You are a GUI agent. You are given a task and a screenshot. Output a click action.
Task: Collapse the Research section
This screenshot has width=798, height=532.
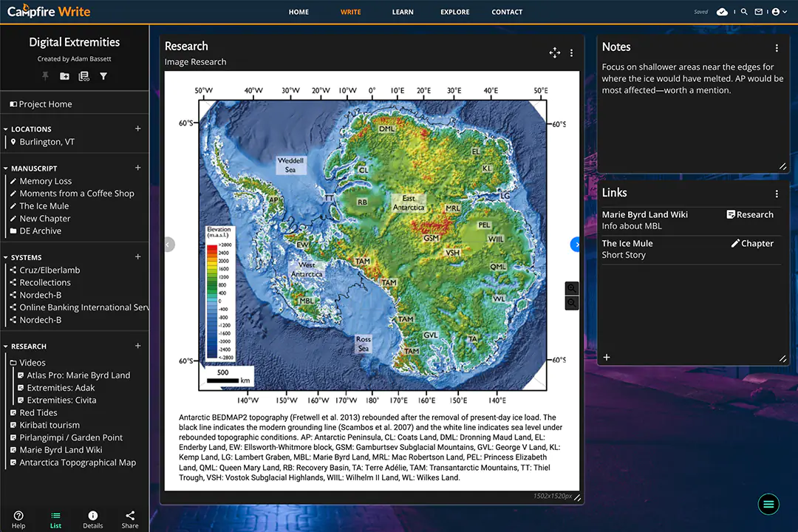pos(6,347)
